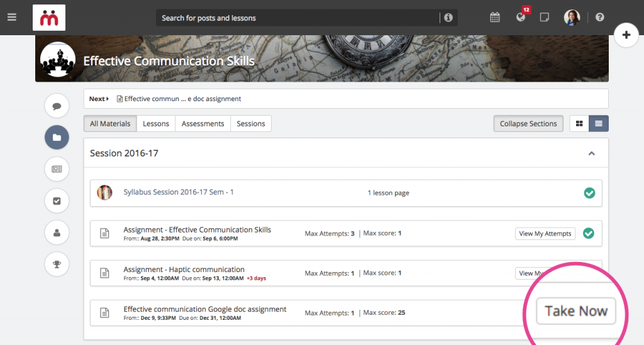Image resolution: width=644 pixels, height=345 pixels.
Task: Click 'Max Attempts: 3' text
Action: pyautogui.click(x=330, y=233)
